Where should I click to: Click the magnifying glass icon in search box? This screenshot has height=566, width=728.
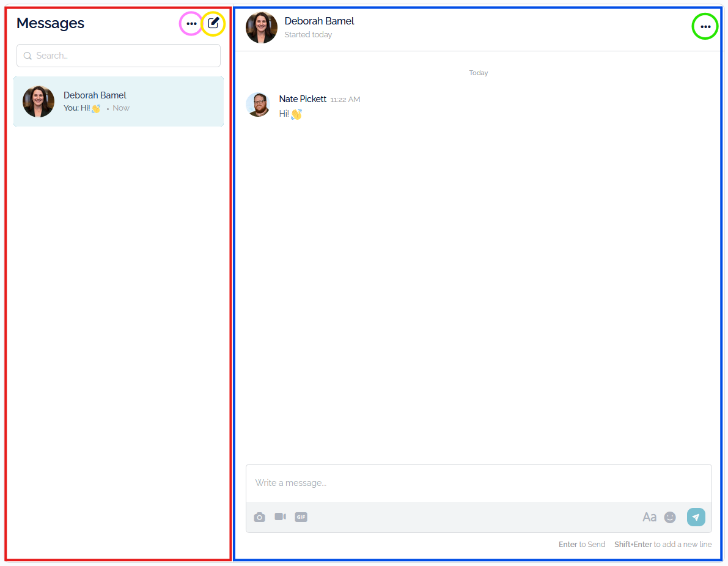(x=28, y=56)
